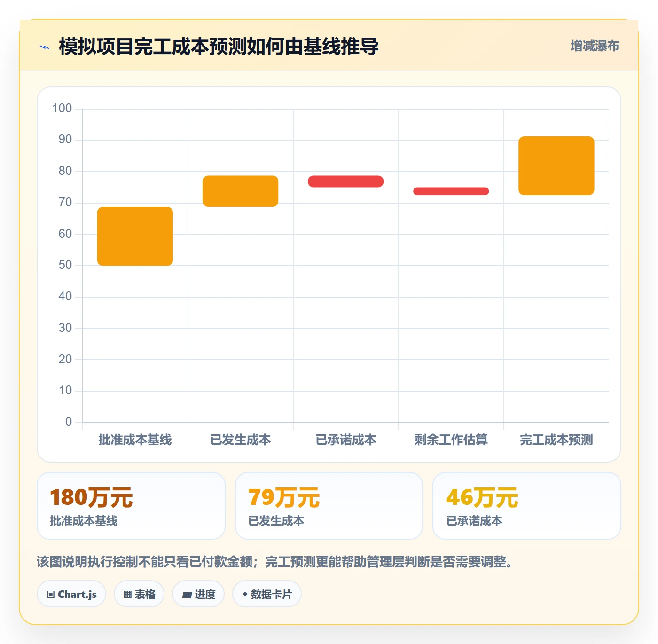Click the orange 已发生成本 bar
658x644 pixels.
point(240,191)
